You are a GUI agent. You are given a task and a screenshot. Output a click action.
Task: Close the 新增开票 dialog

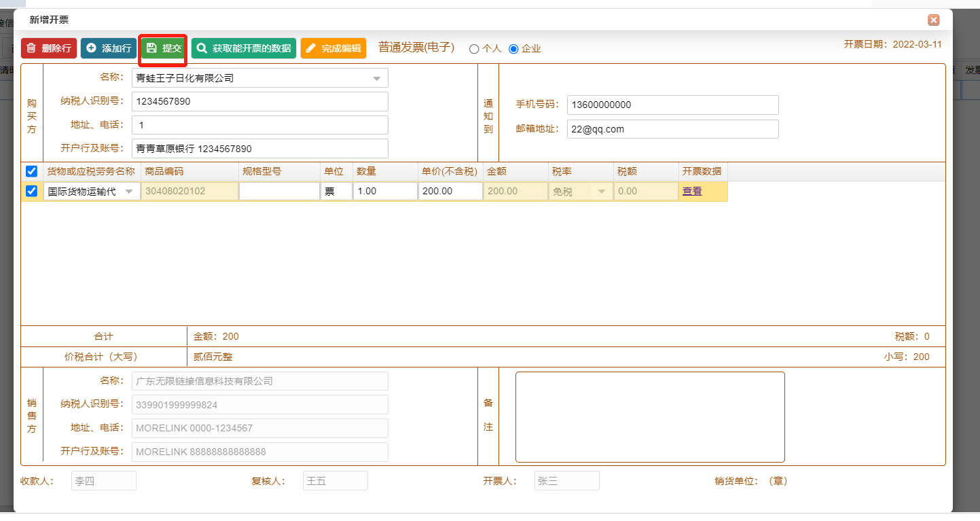pyautogui.click(x=934, y=20)
